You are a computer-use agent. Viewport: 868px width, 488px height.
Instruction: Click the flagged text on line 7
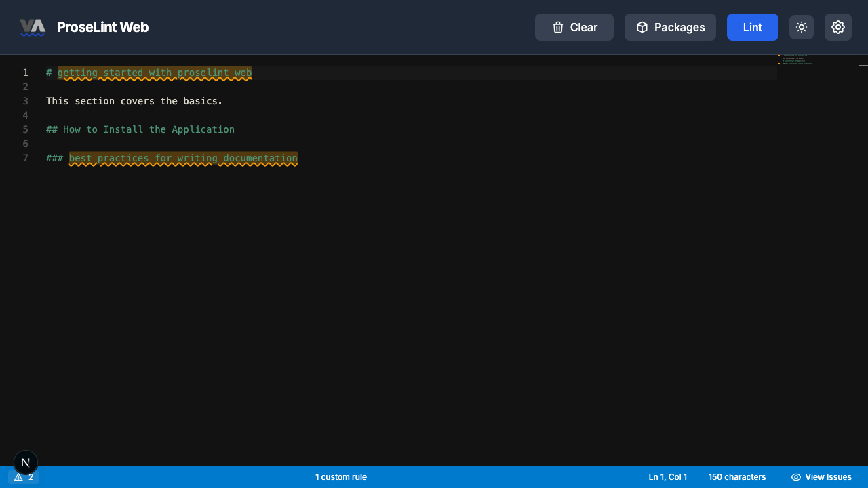coord(183,158)
